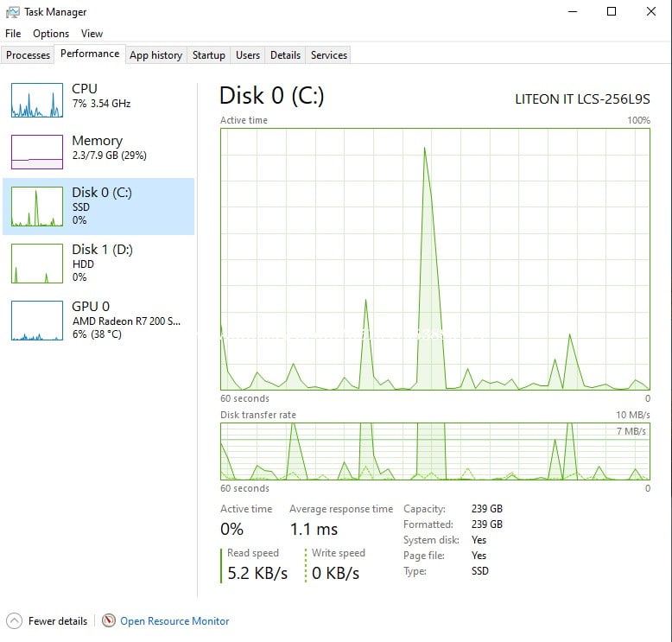This screenshot has width=672, height=642.
Task: Open Resource Monitor link
Action: click(174, 620)
